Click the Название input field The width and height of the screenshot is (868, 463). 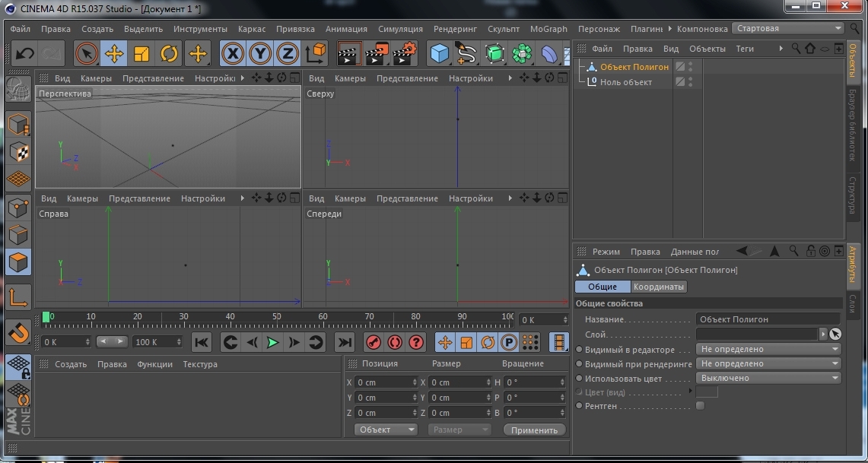768,319
